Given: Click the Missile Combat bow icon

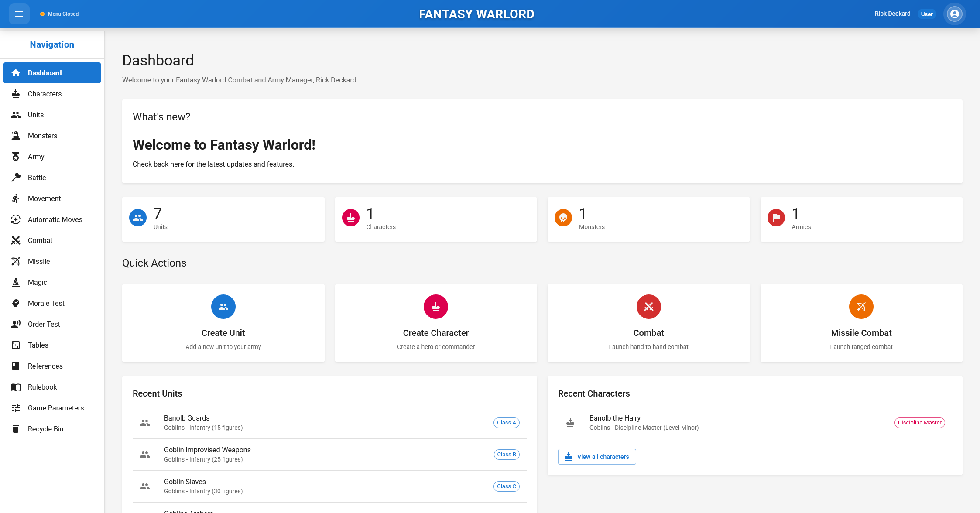Looking at the screenshot, I should click(x=861, y=307).
